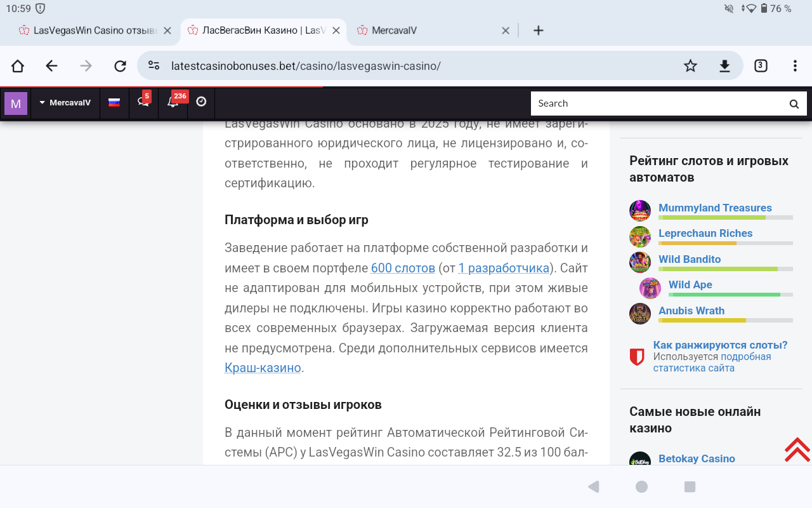
Task: Reload the current page
Action: pyautogui.click(x=120, y=66)
